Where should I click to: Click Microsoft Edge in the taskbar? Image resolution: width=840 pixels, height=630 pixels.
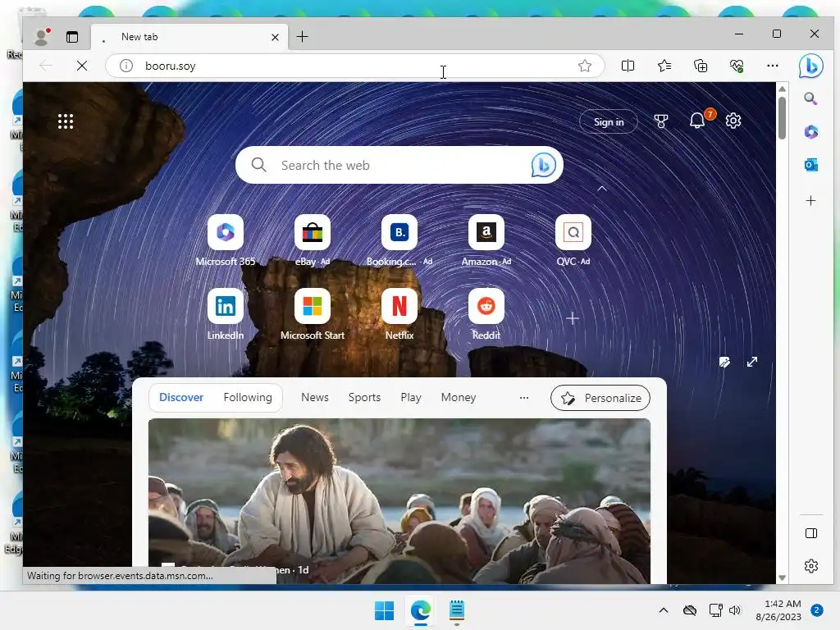421,610
